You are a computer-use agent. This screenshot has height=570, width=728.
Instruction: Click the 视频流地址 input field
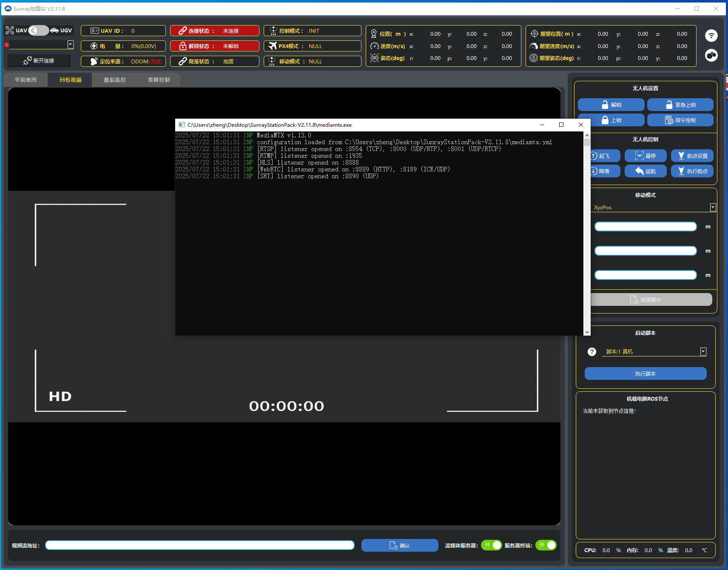tap(200, 545)
